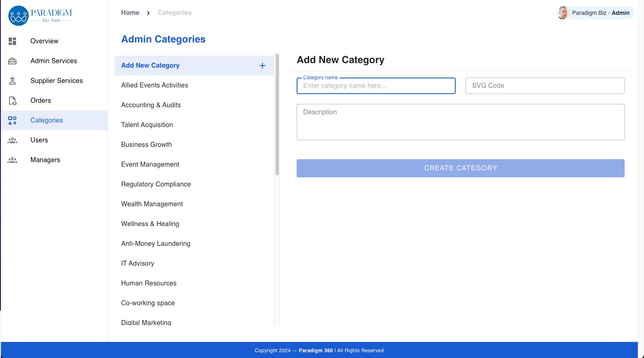Click the Overview dashboard icon

click(x=12, y=41)
